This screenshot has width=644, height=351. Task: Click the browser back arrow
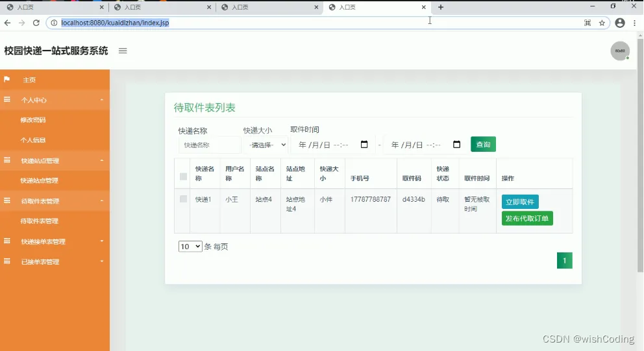click(7, 23)
